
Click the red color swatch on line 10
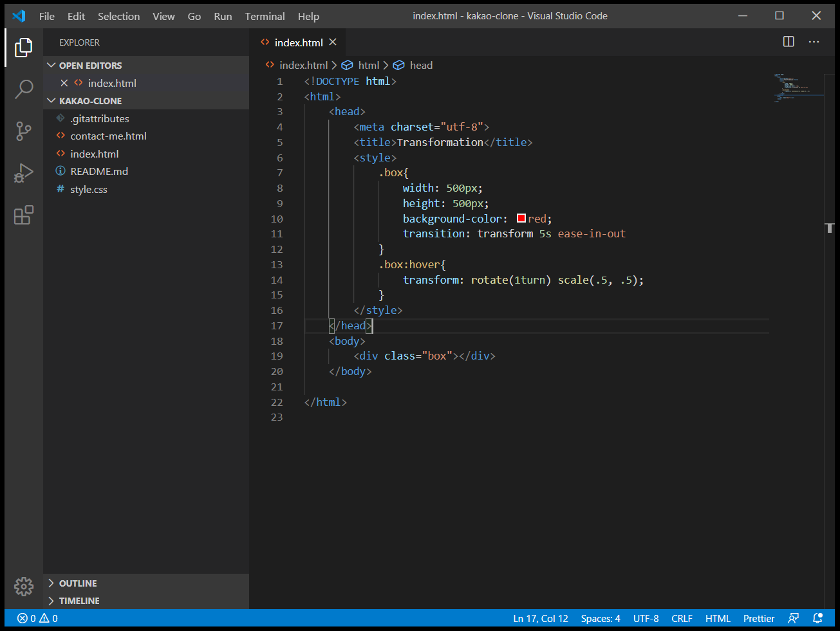pyautogui.click(x=521, y=219)
